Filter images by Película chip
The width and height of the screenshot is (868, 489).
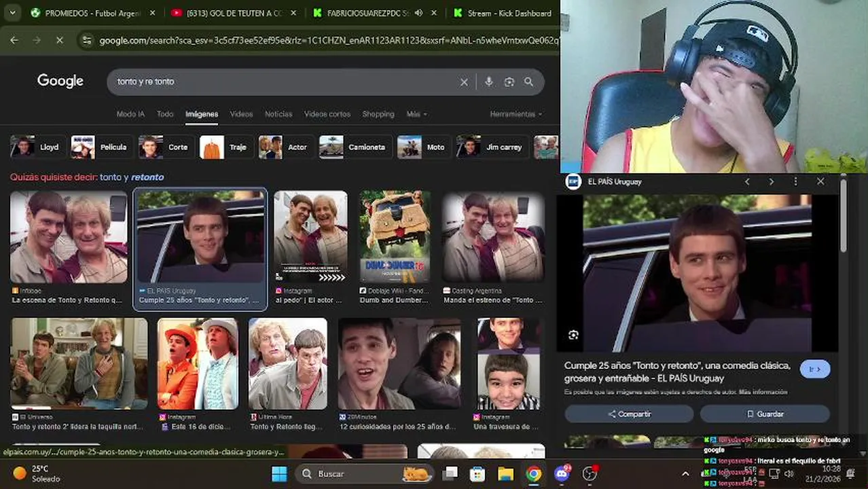click(x=102, y=147)
